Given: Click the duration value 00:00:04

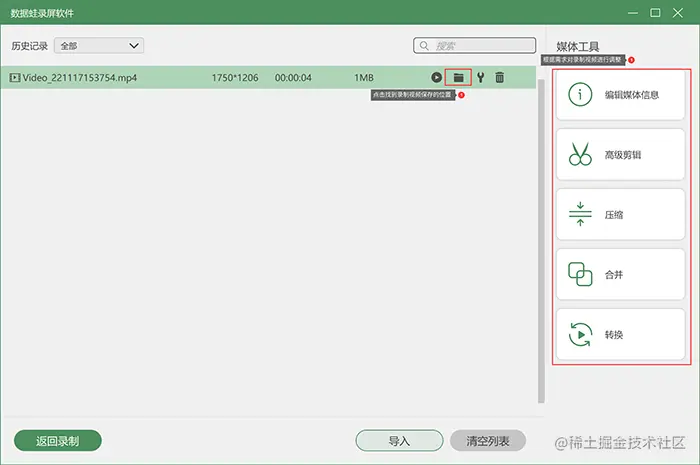Looking at the screenshot, I should (293, 78).
